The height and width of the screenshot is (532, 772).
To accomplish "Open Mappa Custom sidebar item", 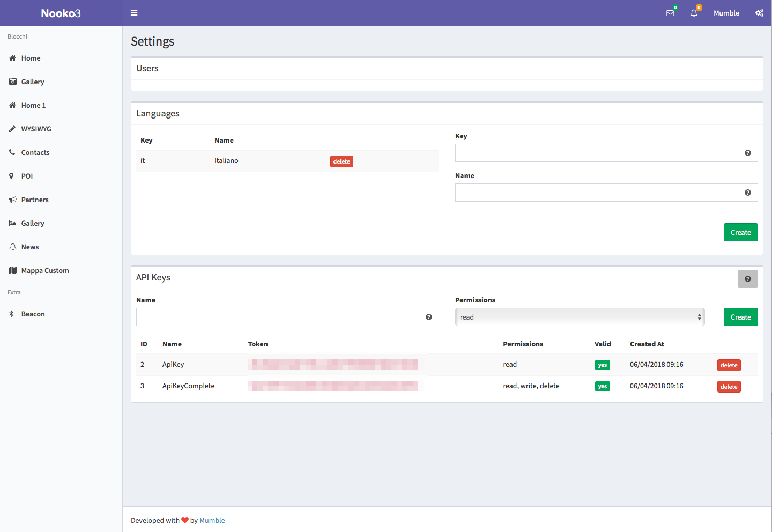I will (x=45, y=270).
